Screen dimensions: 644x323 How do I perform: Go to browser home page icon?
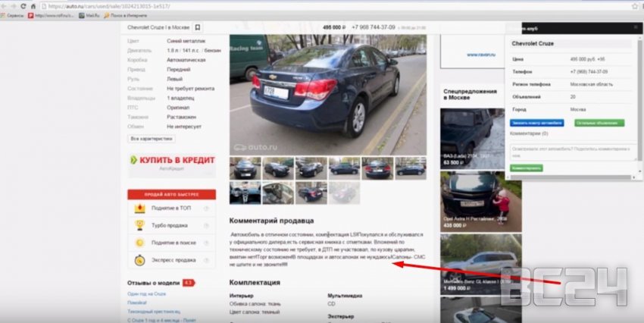(34, 5)
